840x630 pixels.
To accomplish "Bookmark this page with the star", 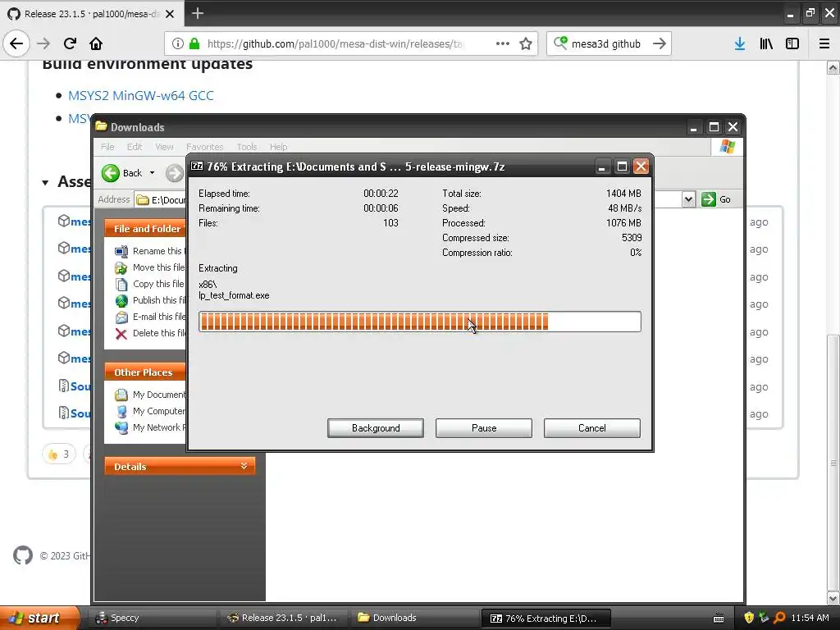I will [x=526, y=43].
